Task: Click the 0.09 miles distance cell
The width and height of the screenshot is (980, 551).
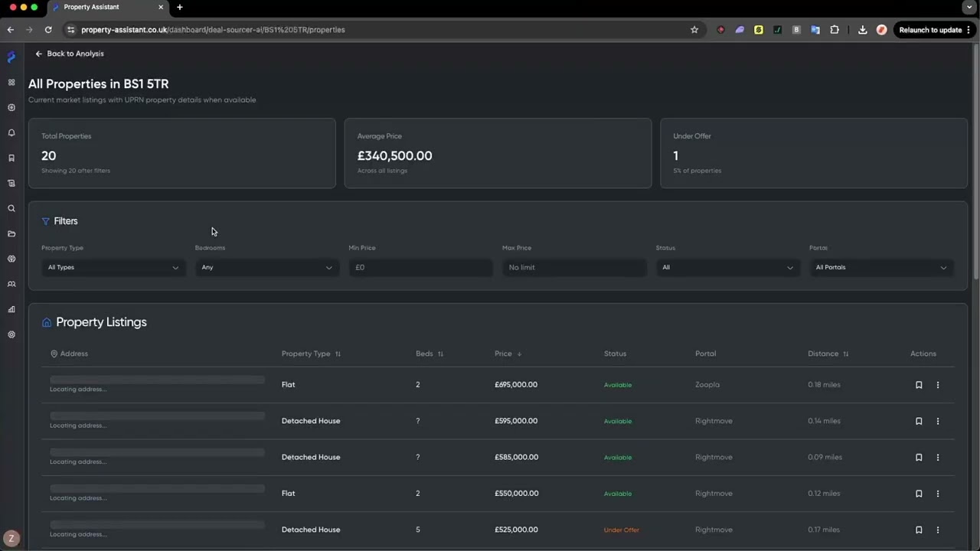Action: click(x=825, y=458)
